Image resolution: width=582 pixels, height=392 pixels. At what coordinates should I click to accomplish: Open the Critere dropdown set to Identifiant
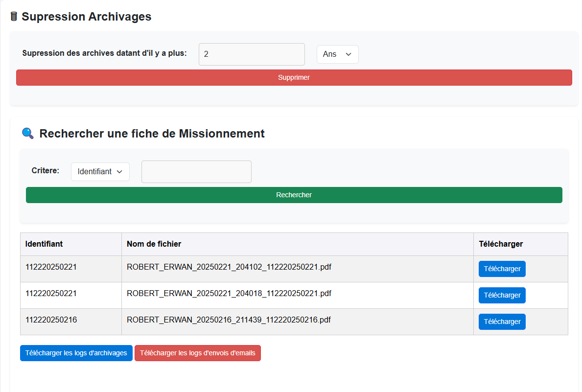(100, 171)
